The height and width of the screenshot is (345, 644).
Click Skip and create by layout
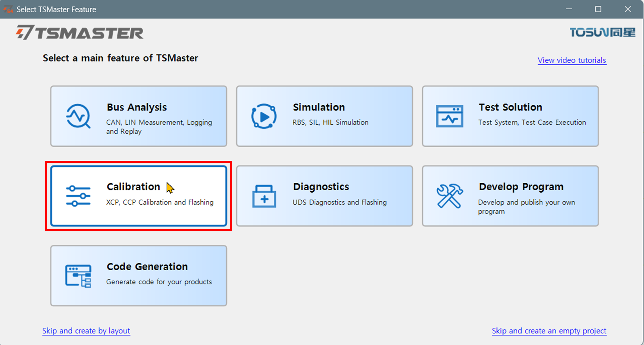tap(86, 331)
